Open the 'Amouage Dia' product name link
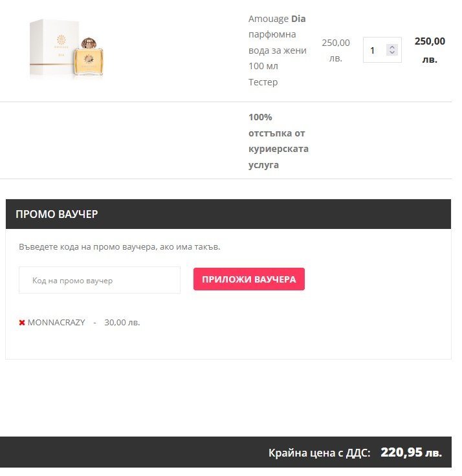 point(277,19)
